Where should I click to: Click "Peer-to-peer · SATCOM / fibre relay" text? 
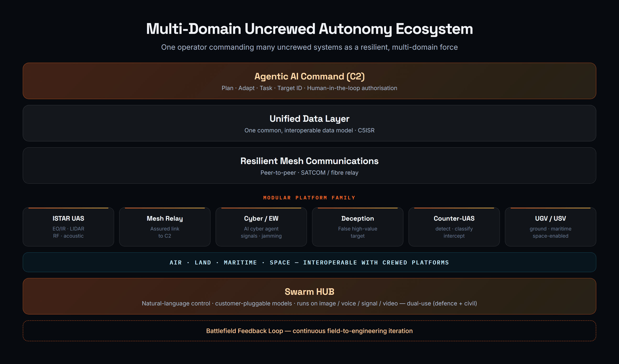pos(309,172)
